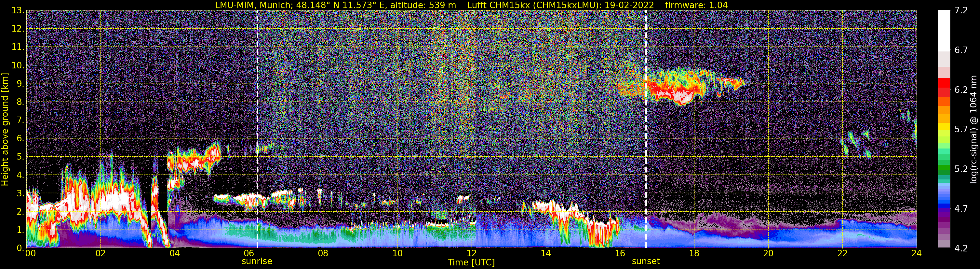Click the '6.2' colorbar value
The image size is (980, 269).
coord(961,90)
